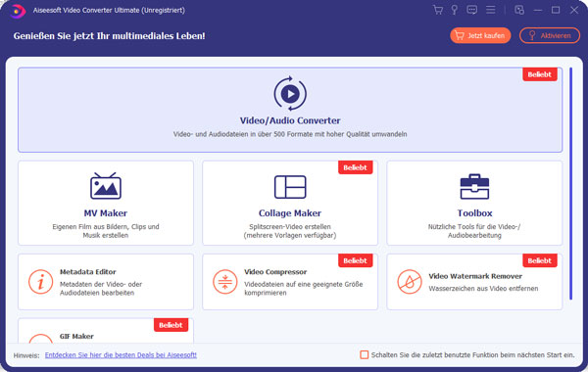The width and height of the screenshot is (588, 372).
Task: Click the Video/Audio Converter play icon
Action: [290, 93]
